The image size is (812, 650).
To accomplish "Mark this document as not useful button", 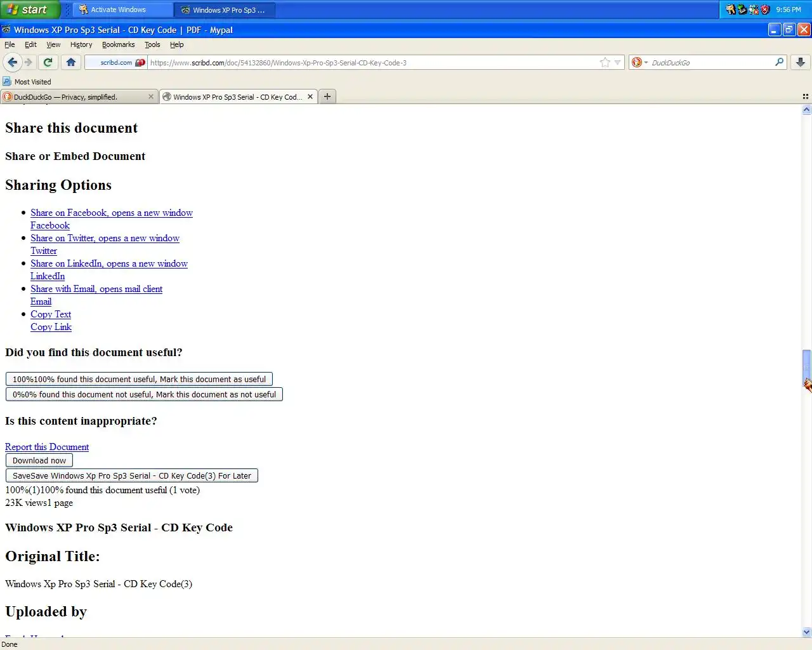I will [x=144, y=394].
